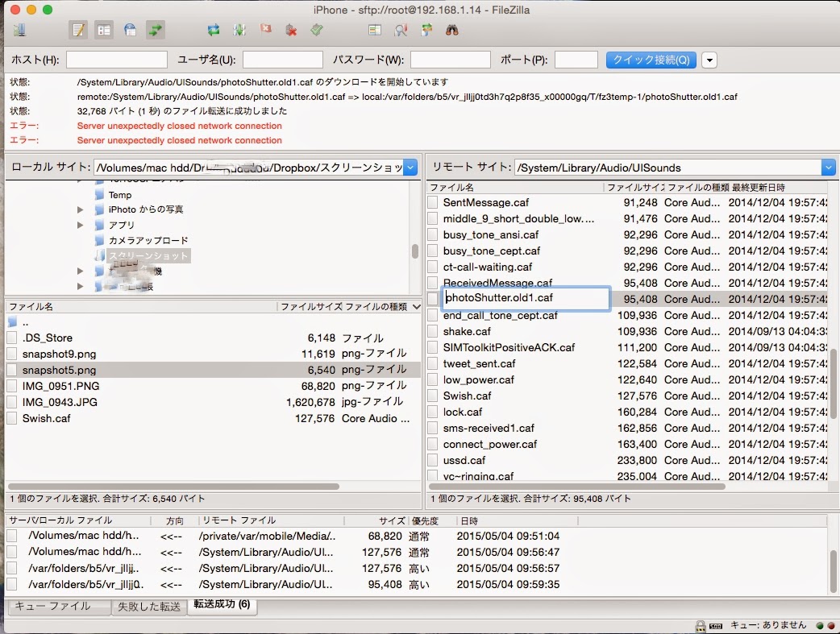This screenshot has width=840, height=634.
Task: Select low_power.caf remote file
Action: tap(627, 379)
